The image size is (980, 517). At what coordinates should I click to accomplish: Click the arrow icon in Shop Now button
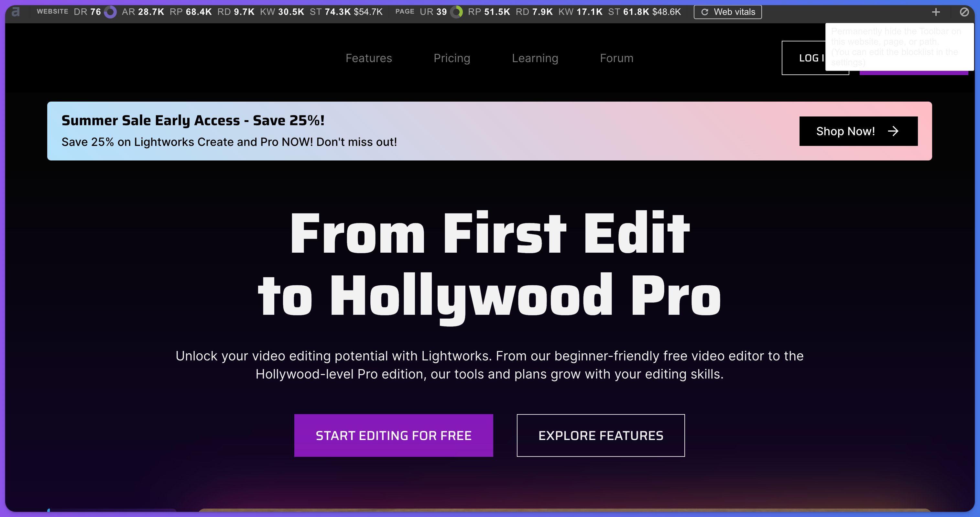893,131
